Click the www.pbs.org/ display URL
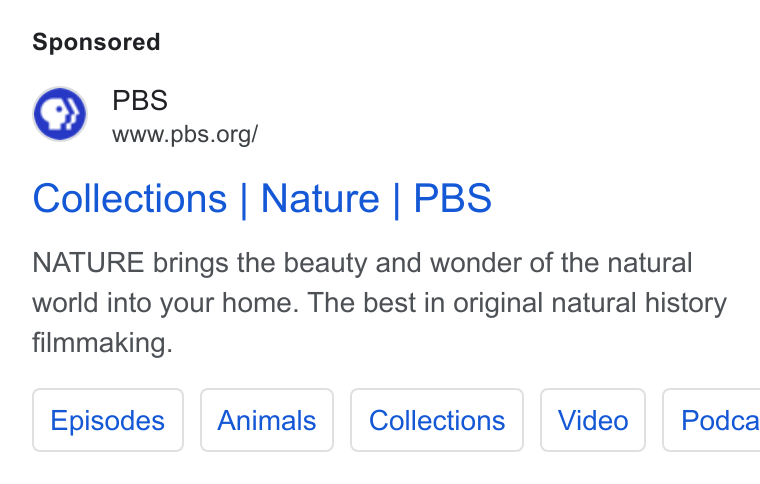Screen dimensions: 760x484 point(185,135)
